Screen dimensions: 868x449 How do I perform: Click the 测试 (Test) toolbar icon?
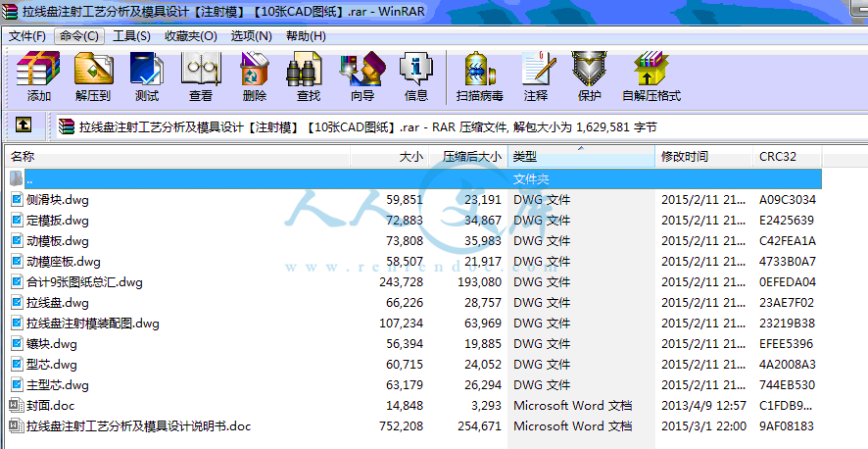click(x=147, y=69)
